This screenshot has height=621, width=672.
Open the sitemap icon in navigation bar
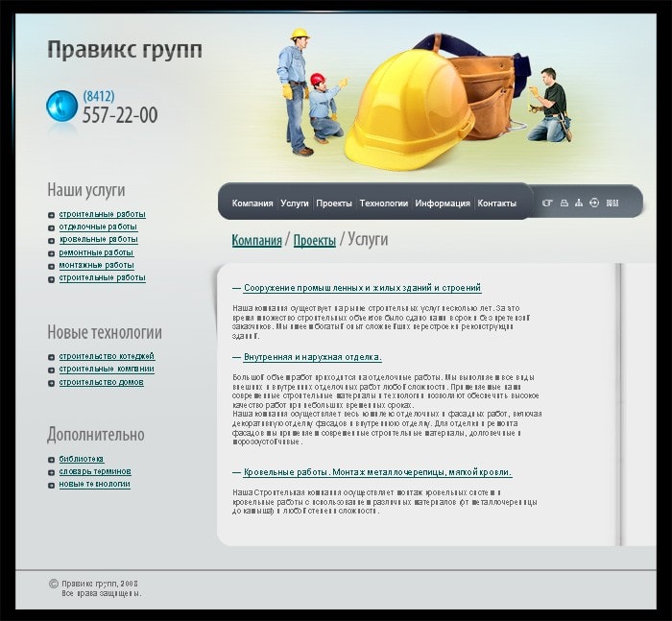[x=579, y=203]
